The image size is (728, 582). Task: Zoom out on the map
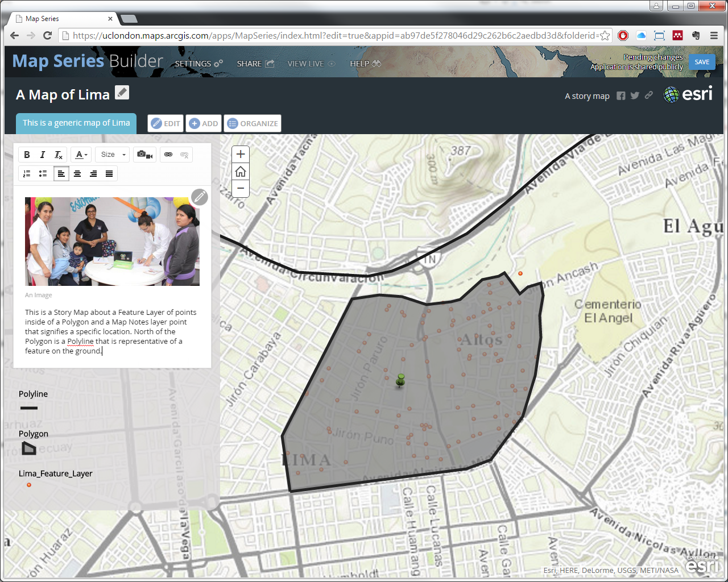point(241,188)
